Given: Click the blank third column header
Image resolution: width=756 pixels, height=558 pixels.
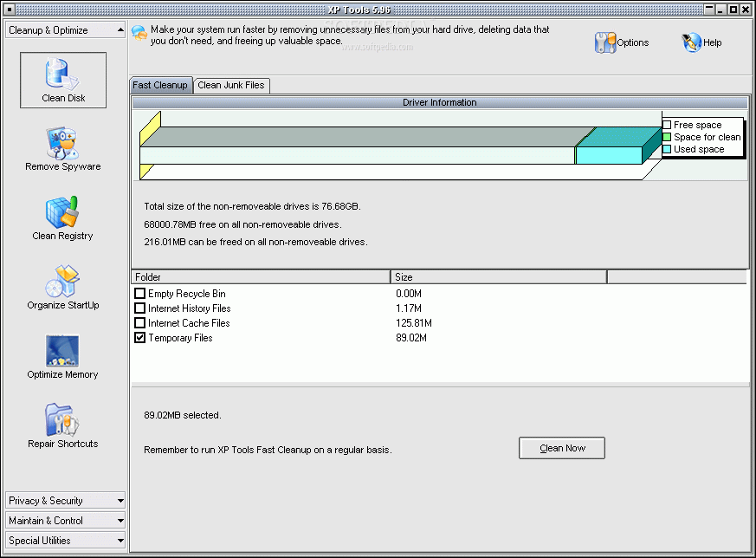Looking at the screenshot, I should [677, 276].
